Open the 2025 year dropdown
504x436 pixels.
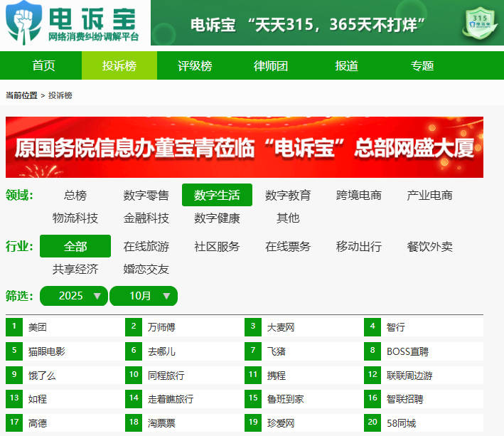tap(74, 296)
